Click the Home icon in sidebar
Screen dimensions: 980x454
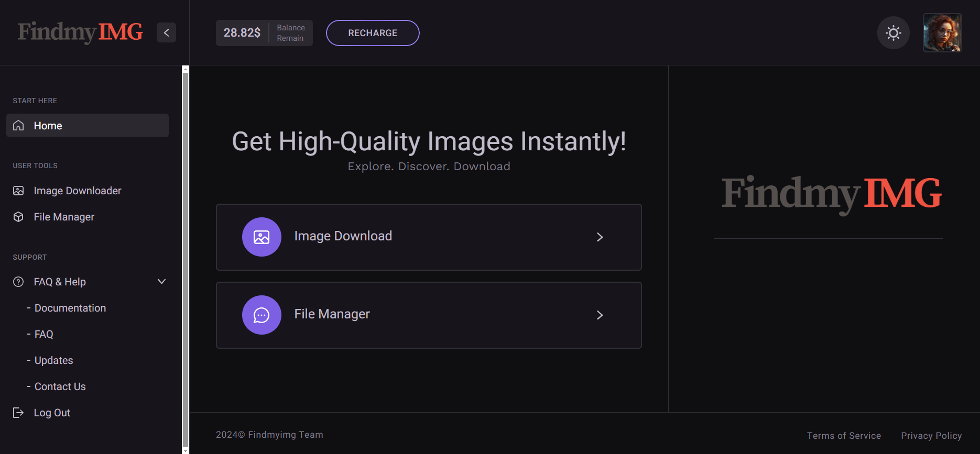pyautogui.click(x=18, y=126)
